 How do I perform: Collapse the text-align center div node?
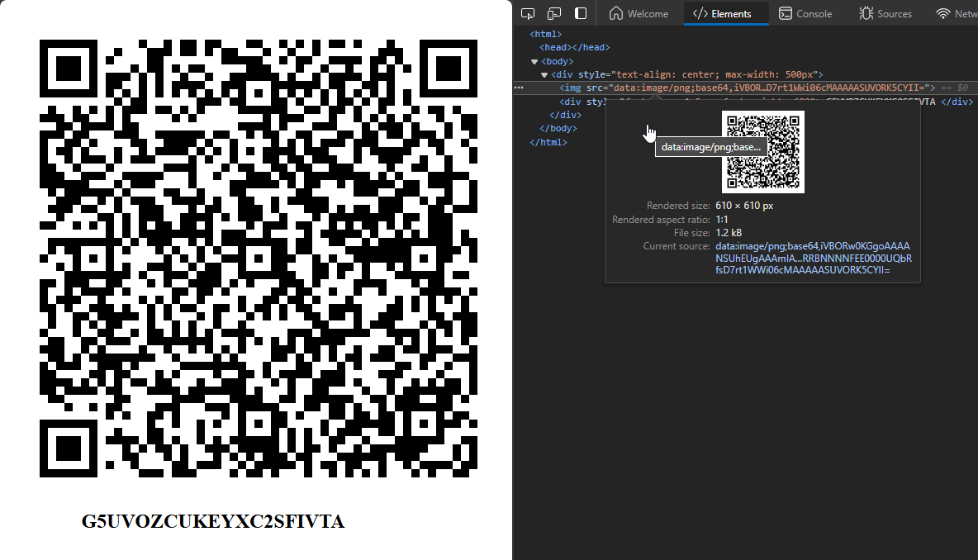544,74
